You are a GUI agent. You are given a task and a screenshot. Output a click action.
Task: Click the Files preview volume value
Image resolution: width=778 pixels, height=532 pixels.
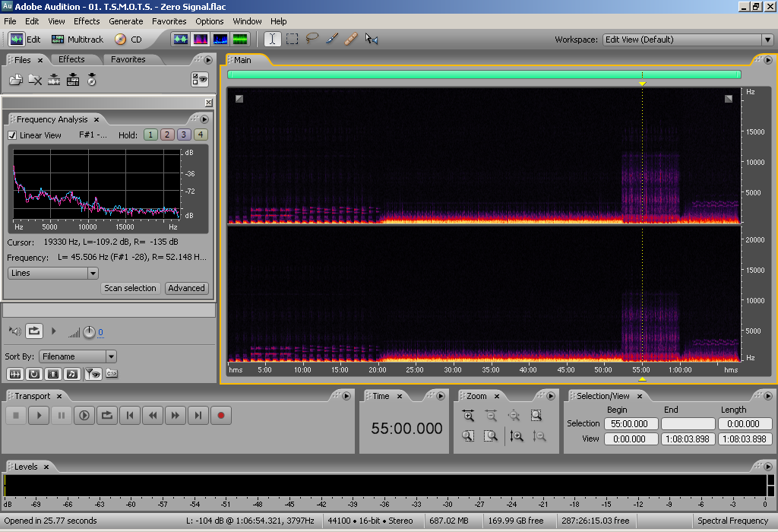pos(101,333)
